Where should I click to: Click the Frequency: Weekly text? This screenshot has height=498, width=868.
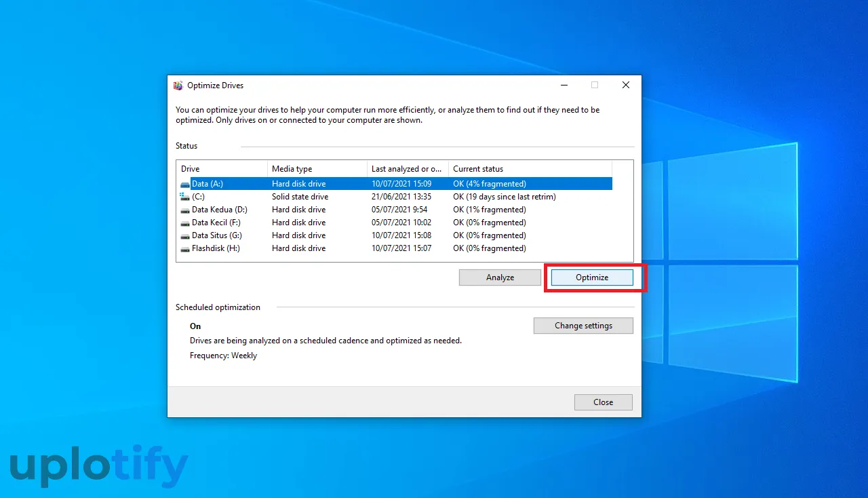pos(223,356)
